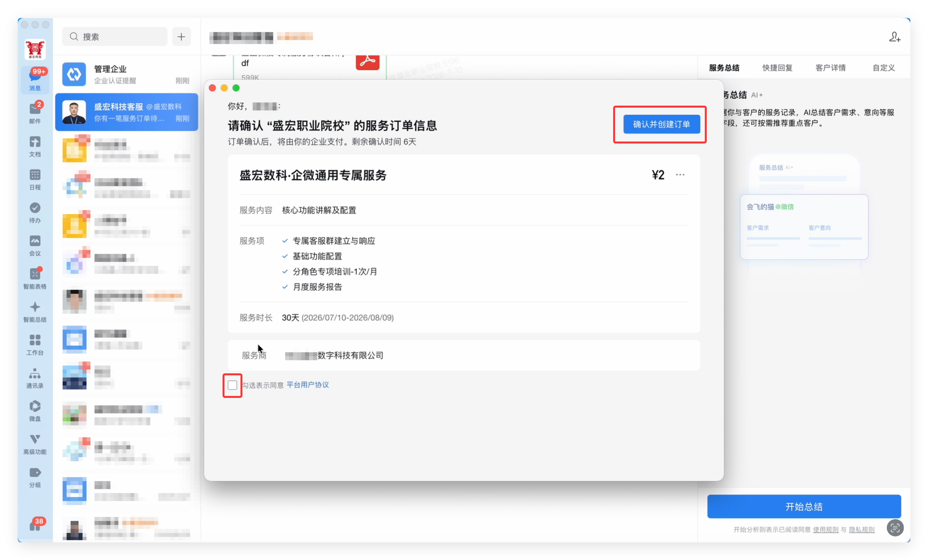This screenshot has width=928, height=560.
Task: Click the 搜索 search field
Action: [x=115, y=37]
